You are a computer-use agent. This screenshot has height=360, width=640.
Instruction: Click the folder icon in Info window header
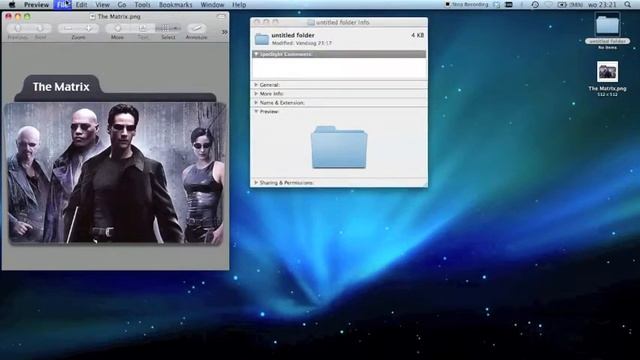tap(262, 39)
